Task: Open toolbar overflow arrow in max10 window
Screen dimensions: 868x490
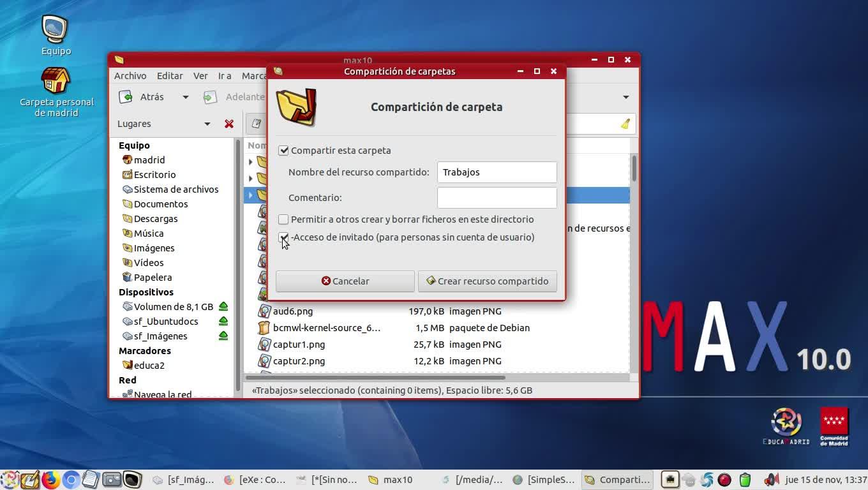Action: coord(625,97)
